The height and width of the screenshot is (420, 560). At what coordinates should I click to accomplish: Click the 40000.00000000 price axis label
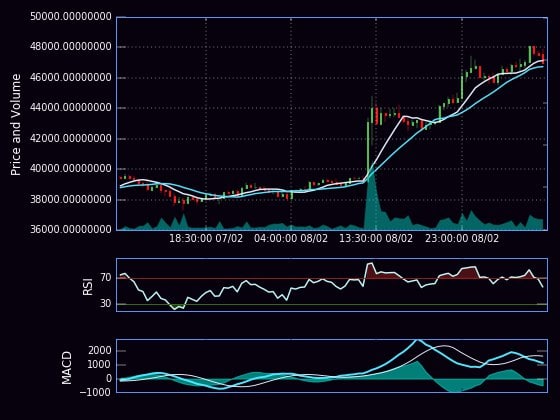[x=70, y=168]
